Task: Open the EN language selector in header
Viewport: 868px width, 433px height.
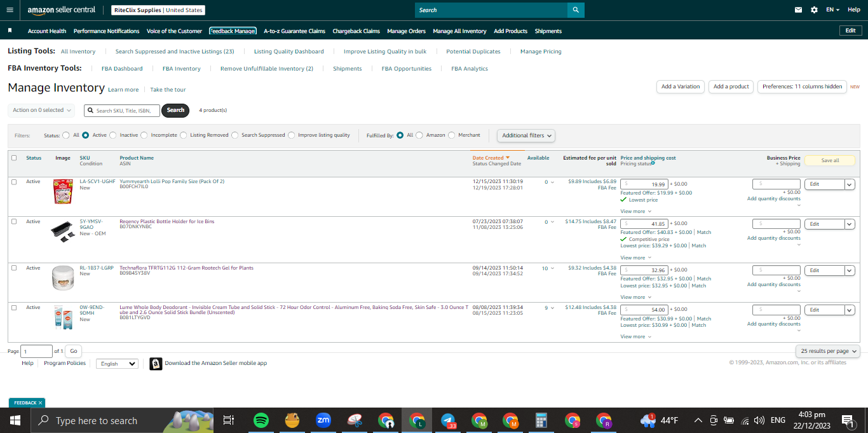Action: [832, 10]
